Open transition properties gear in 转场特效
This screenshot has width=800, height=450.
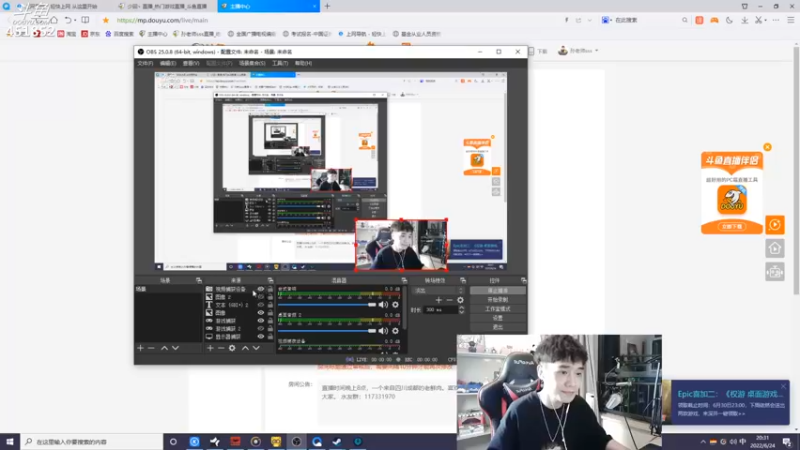(460, 300)
